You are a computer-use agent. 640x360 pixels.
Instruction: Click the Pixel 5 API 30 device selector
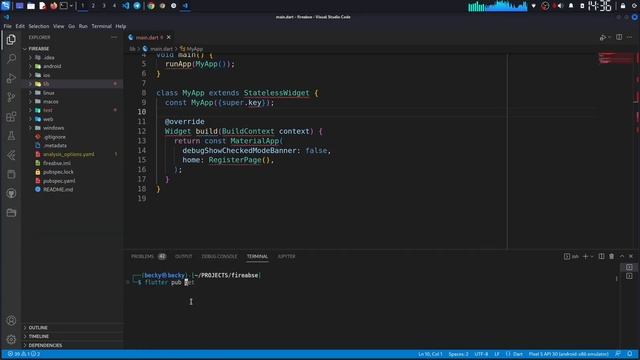(x=569, y=354)
